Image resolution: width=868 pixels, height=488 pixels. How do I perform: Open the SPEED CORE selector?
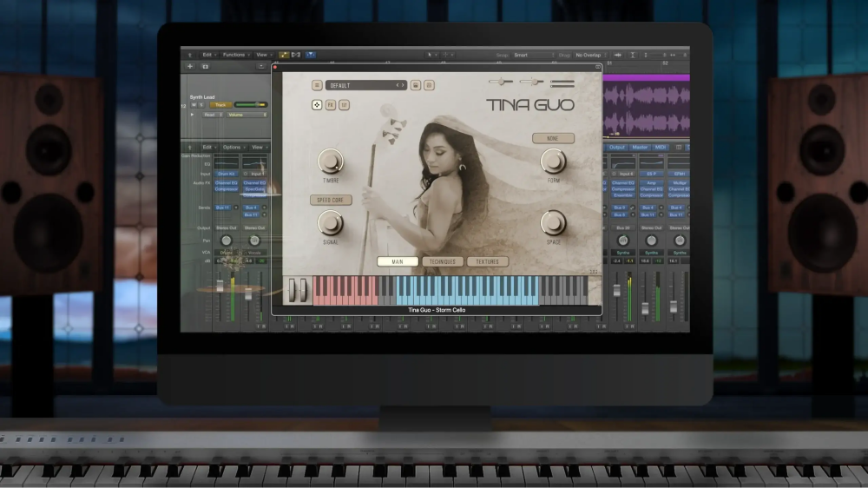[331, 200]
